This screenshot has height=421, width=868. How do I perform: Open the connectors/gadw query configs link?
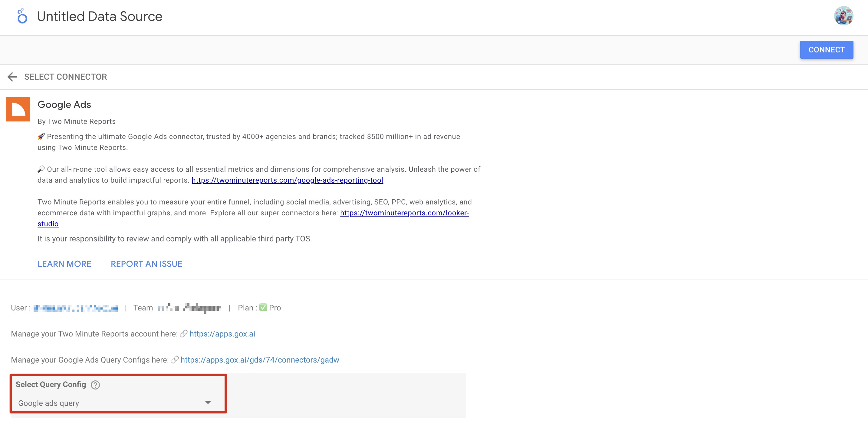pyautogui.click(x=259, y=360)
